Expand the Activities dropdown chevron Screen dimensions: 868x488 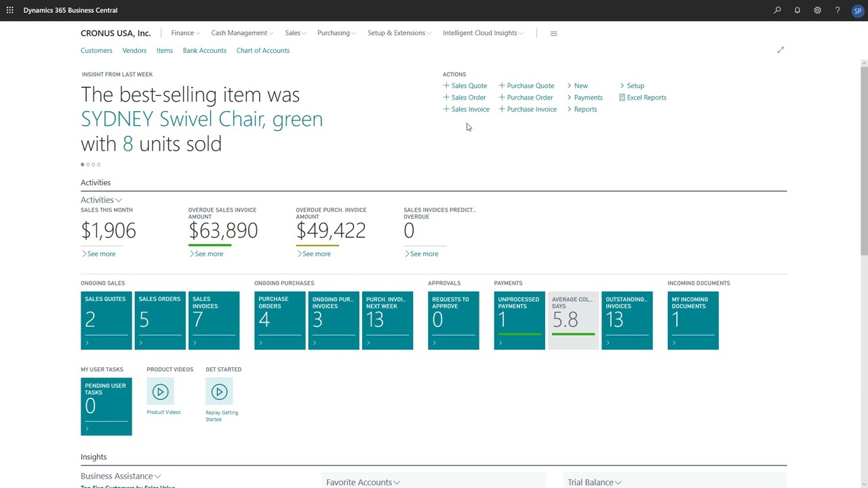(x=119, y=201)
